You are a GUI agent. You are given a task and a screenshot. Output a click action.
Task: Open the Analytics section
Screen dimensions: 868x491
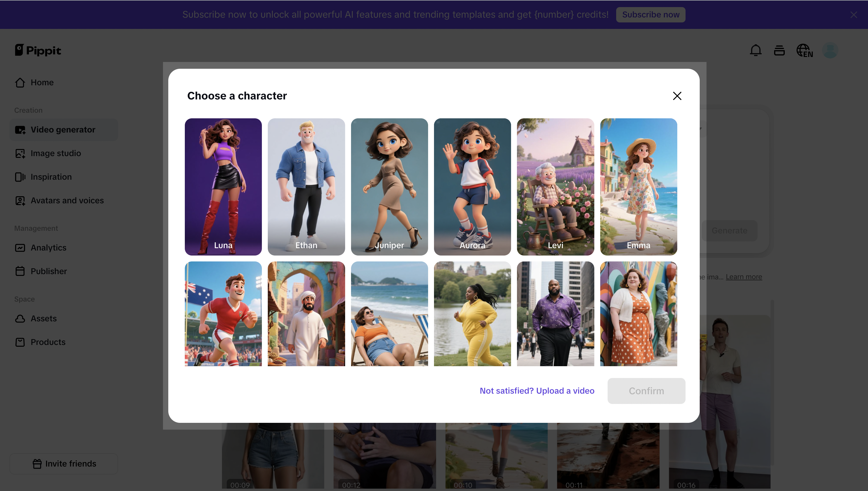click(x=48, y=248)
